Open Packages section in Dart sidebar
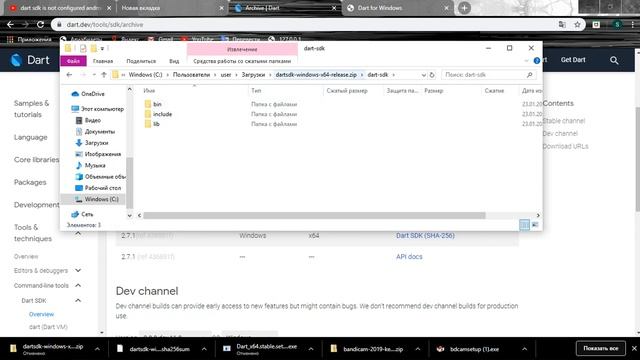The image size is (640, 360). [30, 182]
